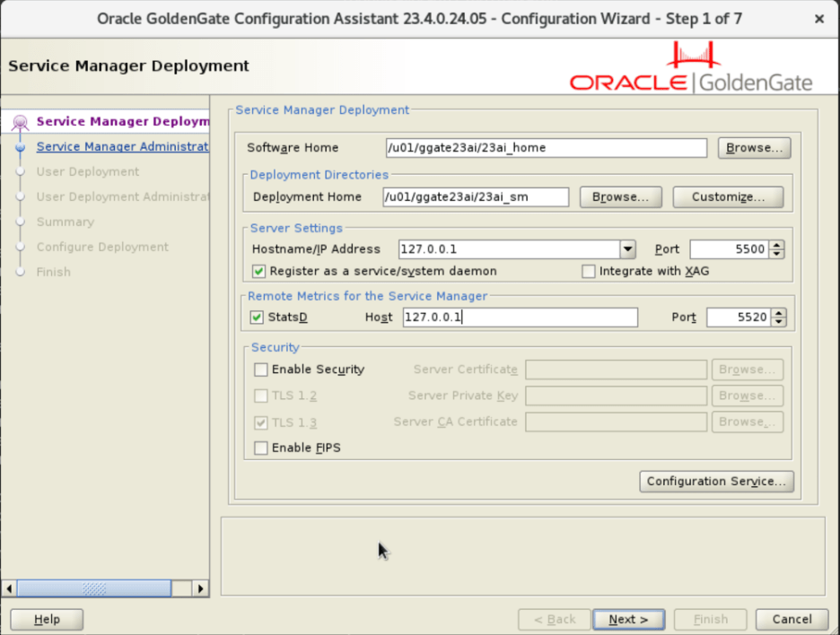Click the Server Settings Port 5500 field
840x635 pixels.
[x=729, y=249]
